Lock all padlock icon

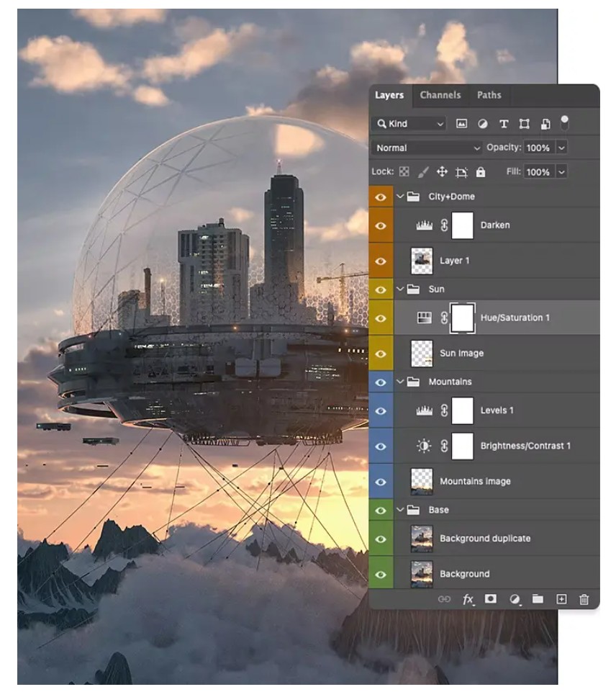(481, 171)
